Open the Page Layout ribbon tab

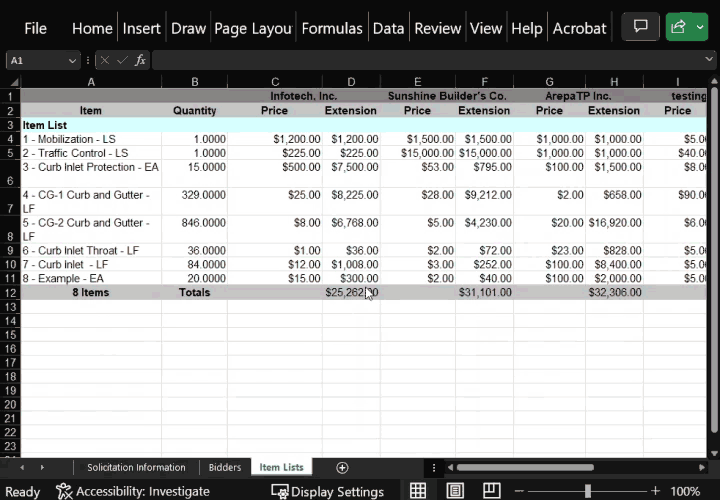coord(253,28)
